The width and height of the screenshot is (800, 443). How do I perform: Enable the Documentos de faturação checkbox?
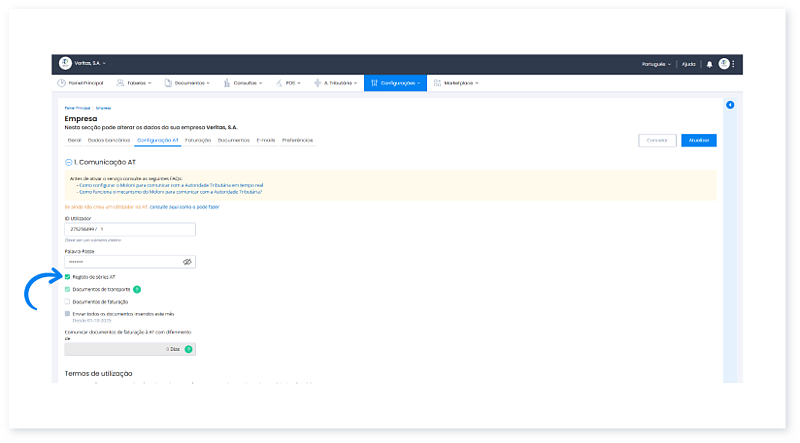pyautogui.click(x=67, y=301)
